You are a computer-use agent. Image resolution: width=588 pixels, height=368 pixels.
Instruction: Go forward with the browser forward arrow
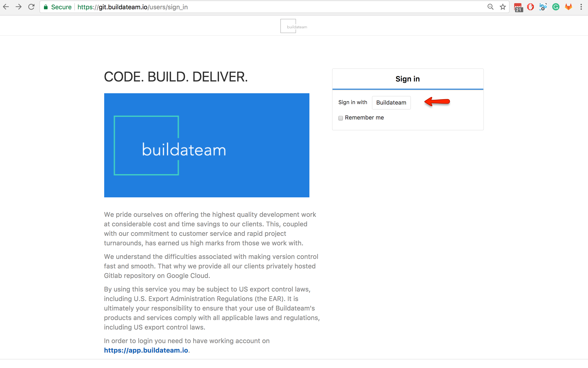(x=19, y=7)
